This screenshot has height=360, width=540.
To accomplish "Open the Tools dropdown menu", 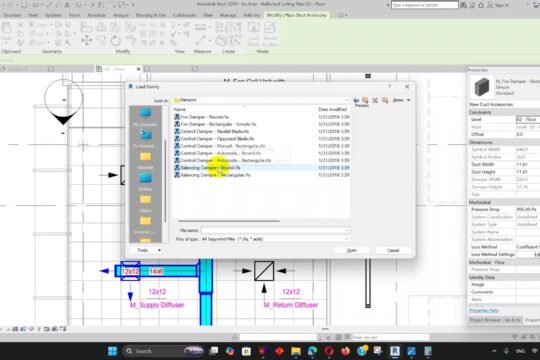I will 147,250.
